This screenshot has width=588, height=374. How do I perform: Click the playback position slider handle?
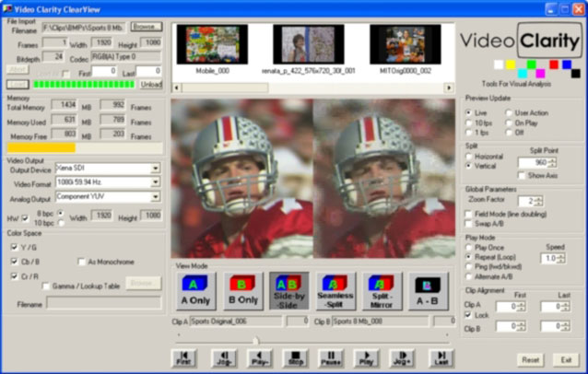coord(255,340)
